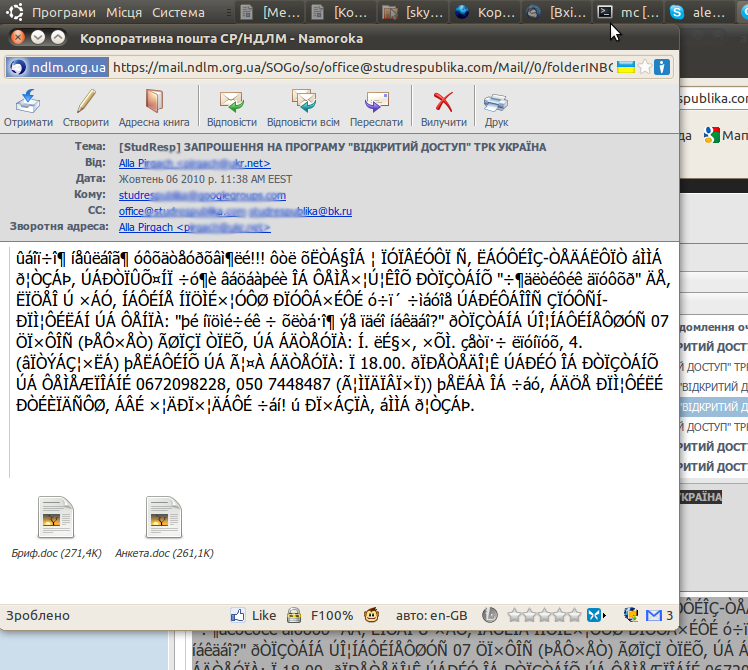The image size is (748, 670).
Task: Forward the message with Переслати
Action: pos(377,107)
